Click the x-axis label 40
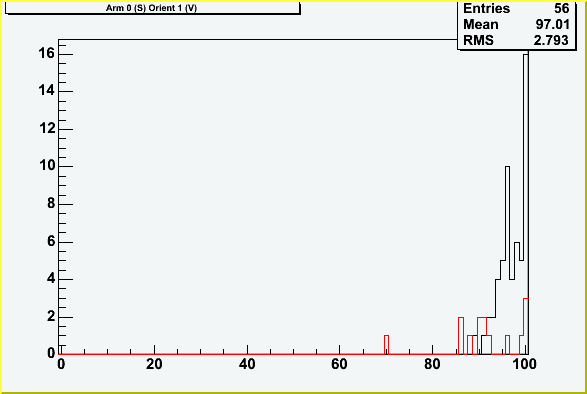The height and width of the screenshot is (394, 587). 247,364
